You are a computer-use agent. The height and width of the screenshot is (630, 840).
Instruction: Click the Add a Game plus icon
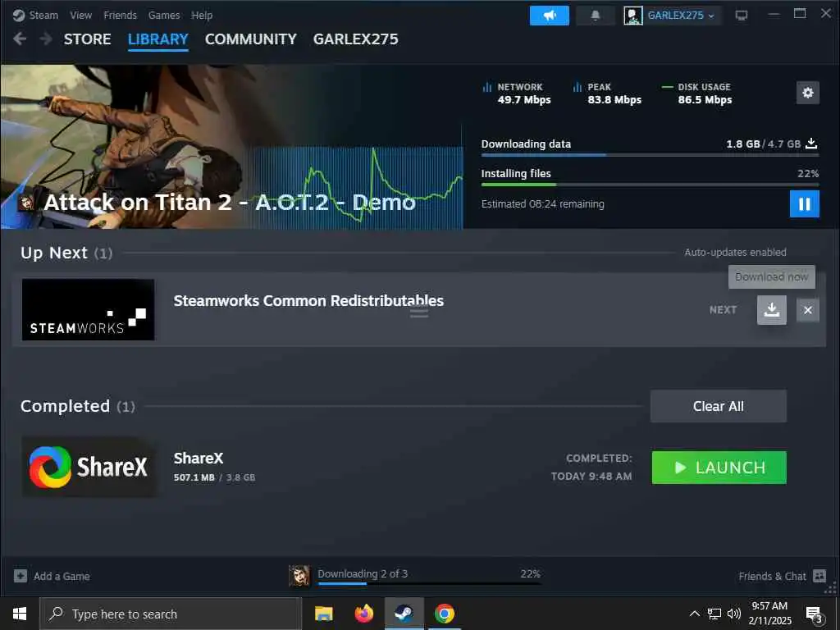(x=21, y=576)
